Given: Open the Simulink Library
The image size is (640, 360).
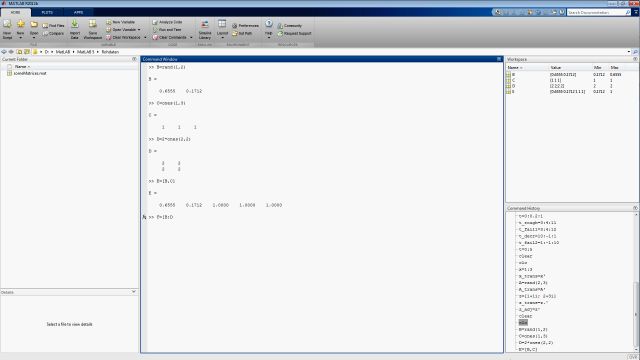Looking at the screenshot, I should pos(205,29).
